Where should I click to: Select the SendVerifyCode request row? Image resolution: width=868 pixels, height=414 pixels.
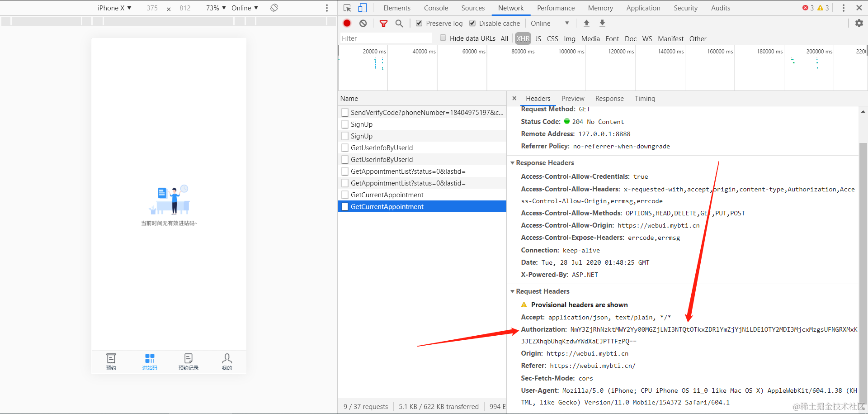pyautogui.click(x=422, y=112)
